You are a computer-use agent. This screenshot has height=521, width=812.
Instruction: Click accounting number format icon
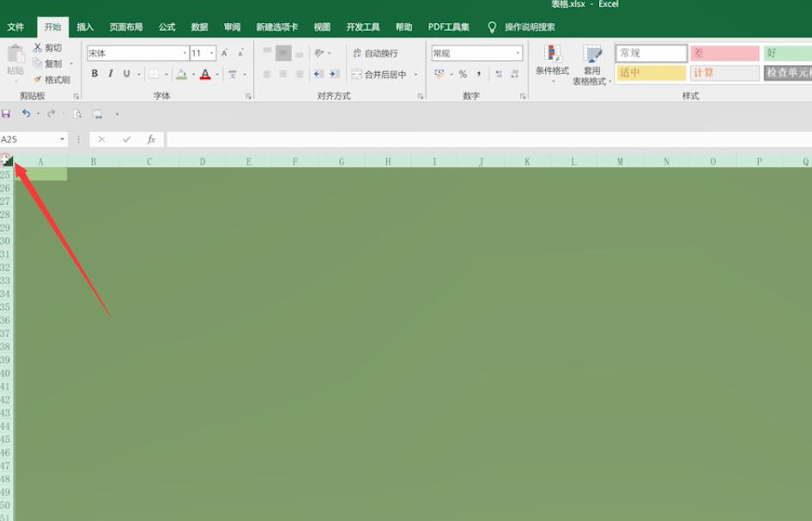pos(439,74)
